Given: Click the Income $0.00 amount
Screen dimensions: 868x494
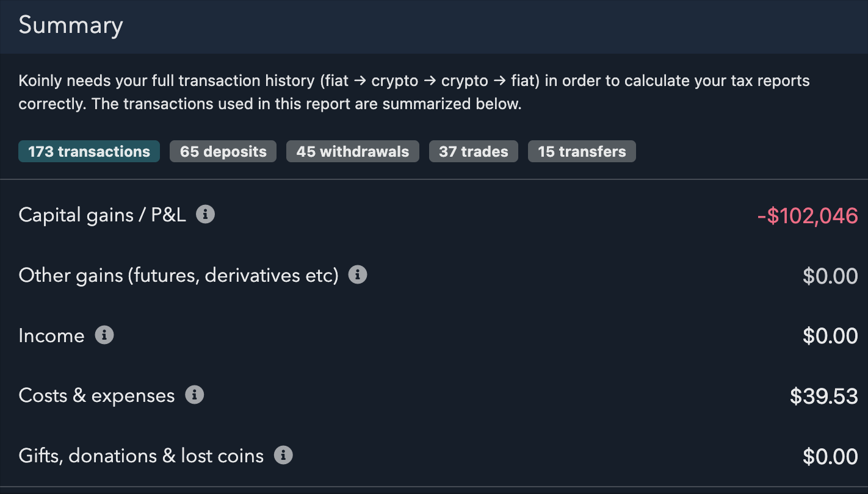Looking at the screenshot, I should [830, 336].
